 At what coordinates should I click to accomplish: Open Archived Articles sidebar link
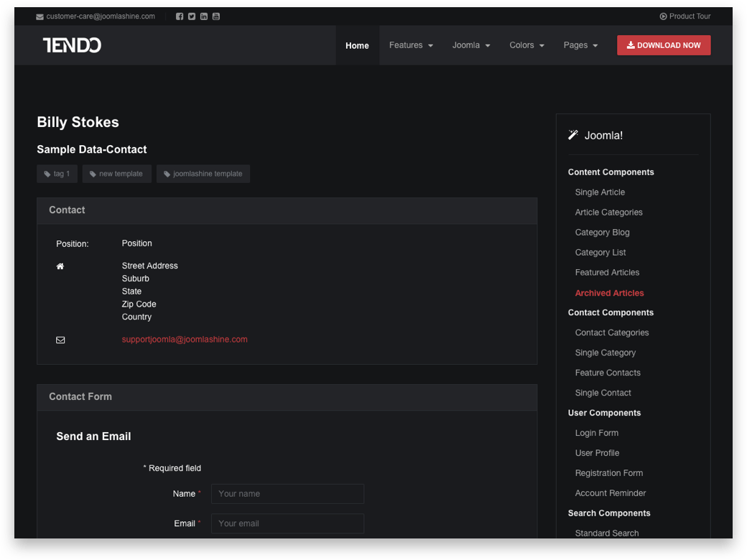[x=609, y=293]
